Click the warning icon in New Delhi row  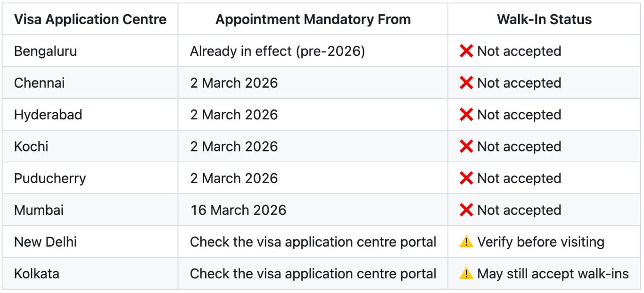click(x=466, y=242)
